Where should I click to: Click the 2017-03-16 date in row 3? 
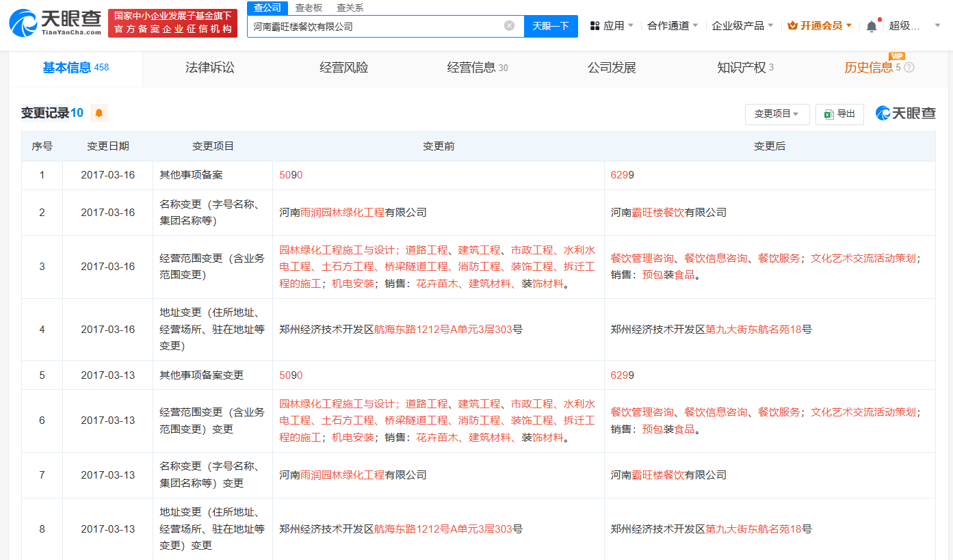107,267
